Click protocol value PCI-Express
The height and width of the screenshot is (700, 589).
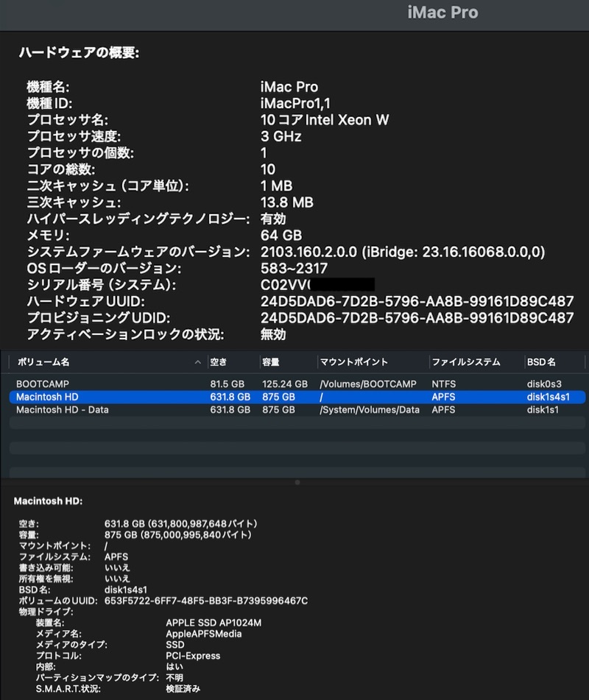point(193,656)
